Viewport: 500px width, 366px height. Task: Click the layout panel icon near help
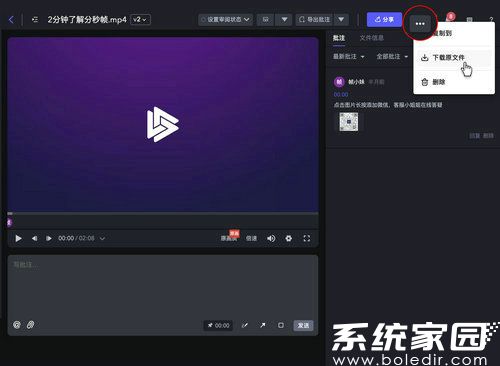tap(469, 20)
